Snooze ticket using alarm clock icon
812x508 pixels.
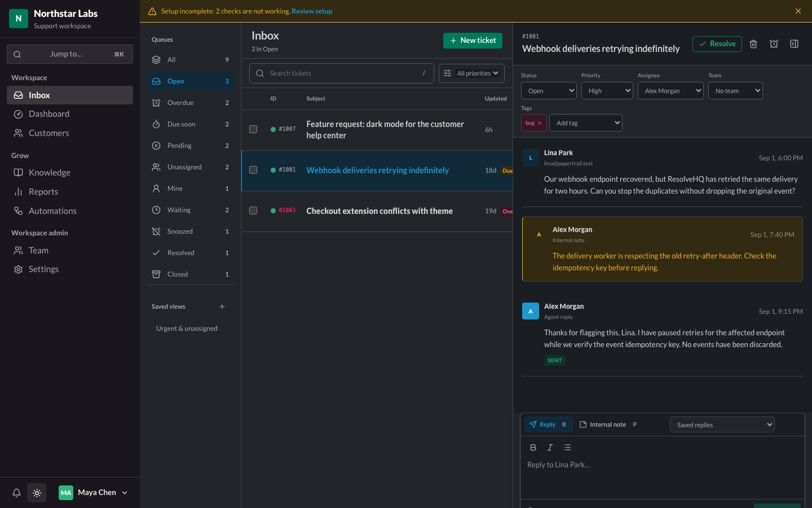(x=774, y=44)
